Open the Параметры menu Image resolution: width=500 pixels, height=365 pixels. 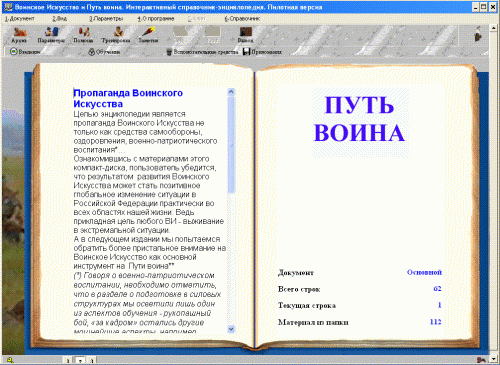click(x=106, y=19)
